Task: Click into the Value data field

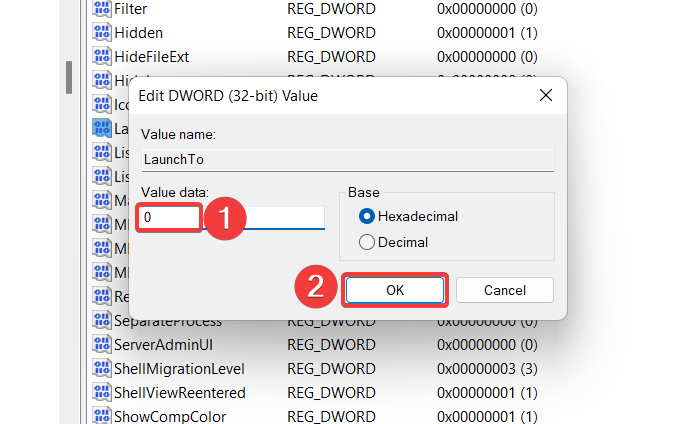Action: click(232, 217)
